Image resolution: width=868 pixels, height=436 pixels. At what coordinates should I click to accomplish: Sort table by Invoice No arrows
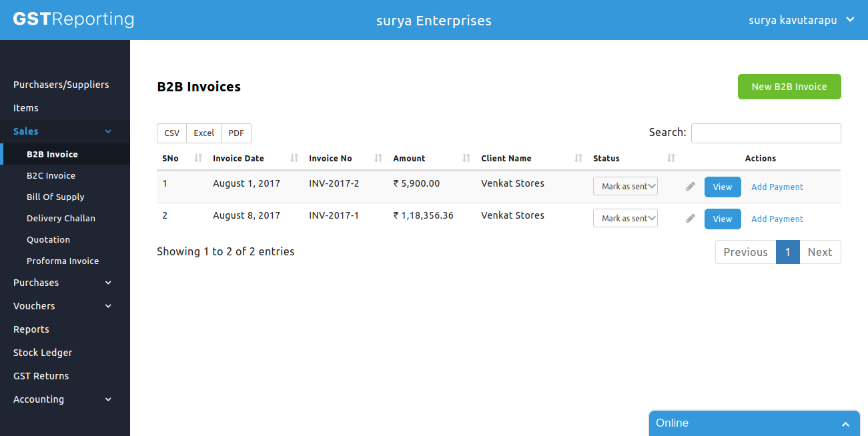(378, 158)
